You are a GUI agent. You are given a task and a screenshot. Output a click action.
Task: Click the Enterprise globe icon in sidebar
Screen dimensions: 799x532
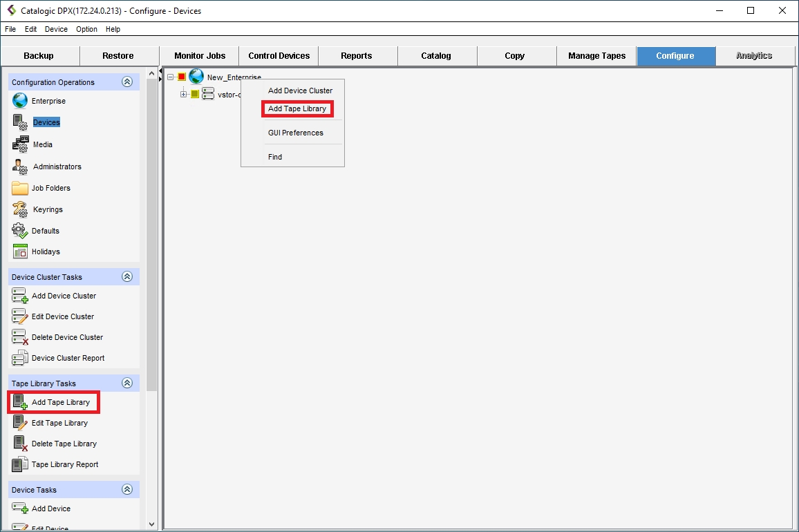pos(20,101)
